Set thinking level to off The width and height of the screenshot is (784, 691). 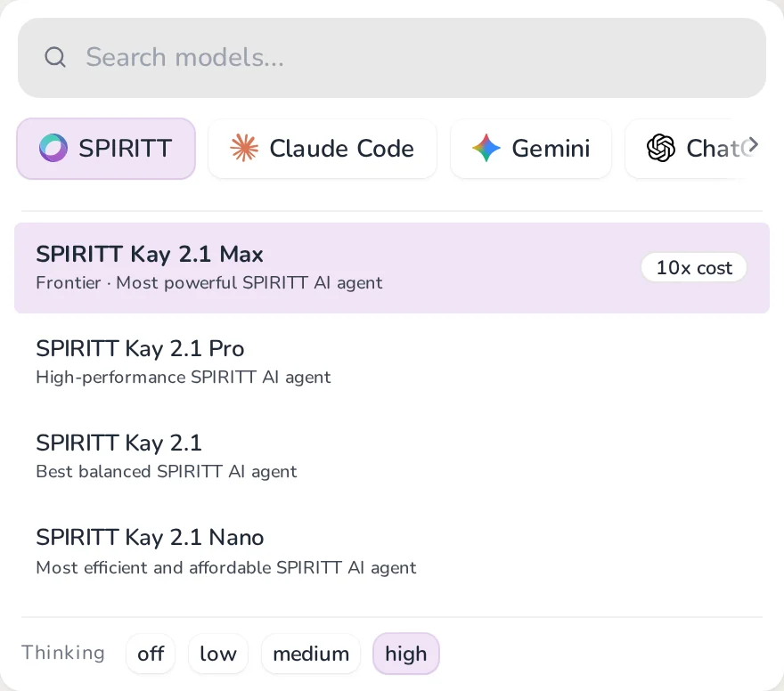pyautogui.click(x=151, y=654)
